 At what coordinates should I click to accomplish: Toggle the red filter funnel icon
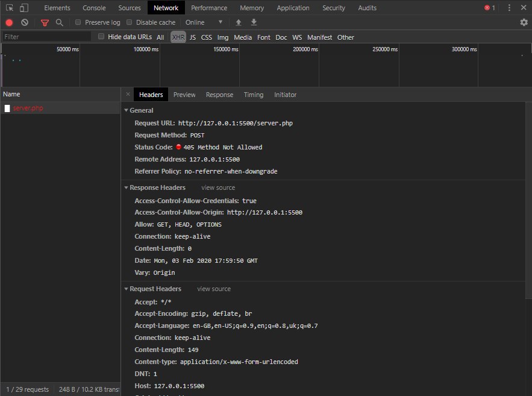tap(45, 22)
